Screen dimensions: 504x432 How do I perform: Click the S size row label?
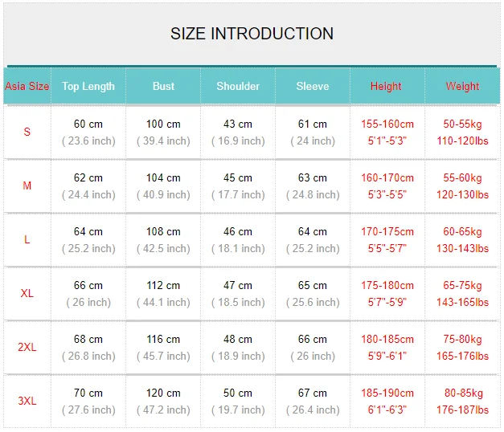pos(27,132)
